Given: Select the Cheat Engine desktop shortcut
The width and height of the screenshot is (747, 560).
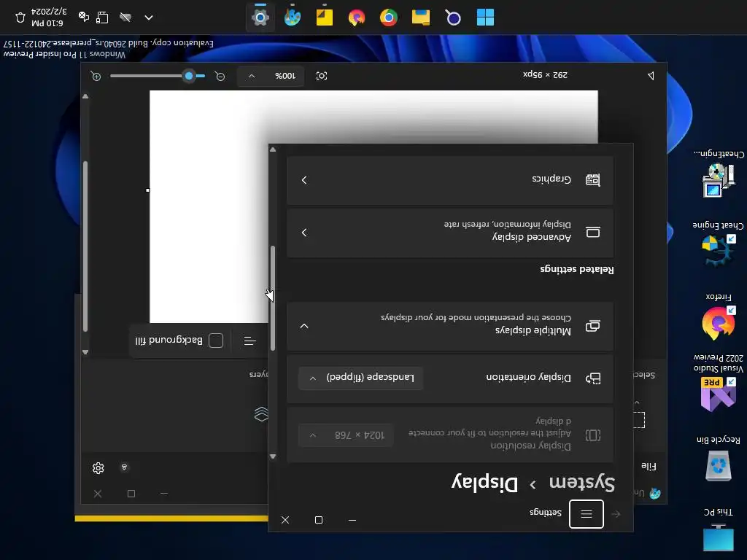Looking at the screenshot, I should [718, 244].
